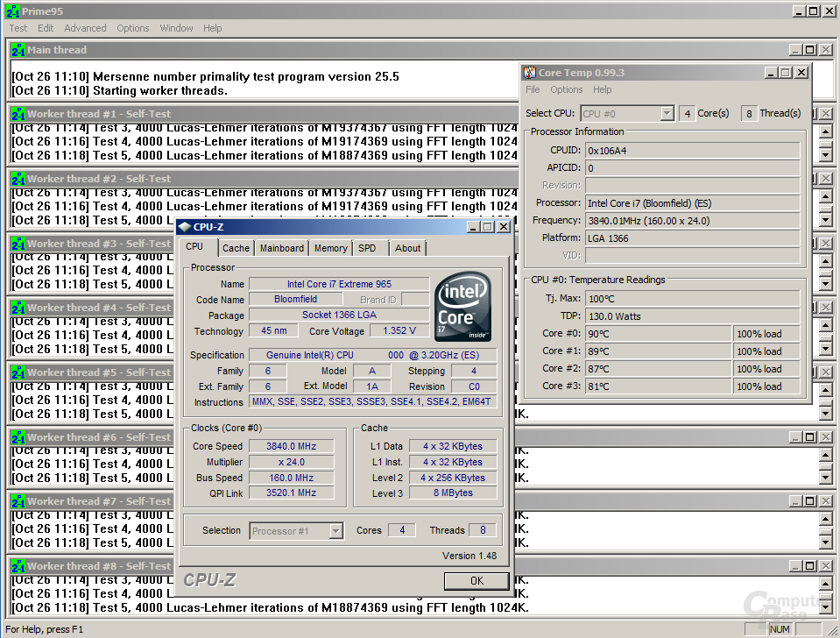The image size is (840, 638).
Task: Open the Options menu in Prime95
Action: pyautogui.click(x=133, y=28)
